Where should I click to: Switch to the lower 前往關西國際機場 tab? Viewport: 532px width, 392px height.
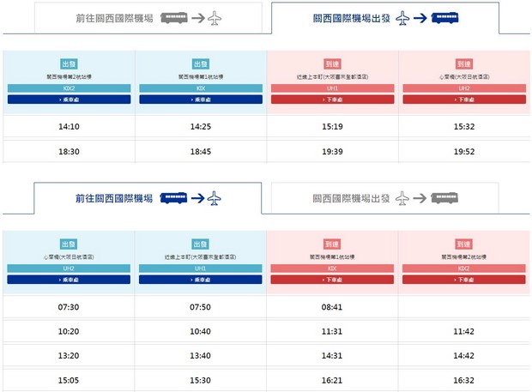148,198
